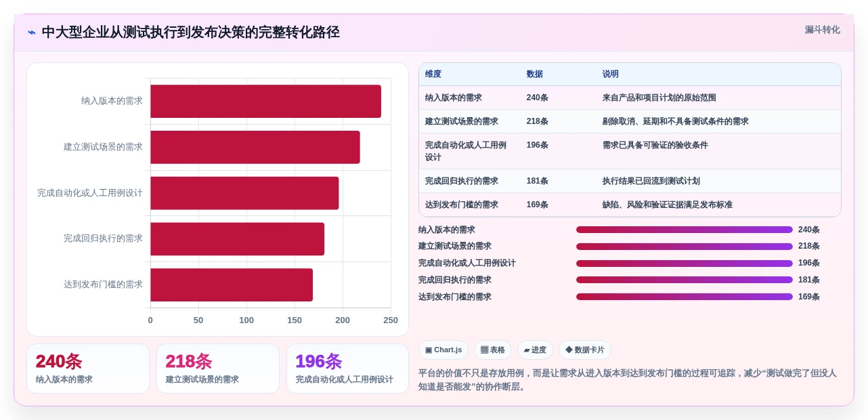Click table cell 181条
This screenshot has height=420, width=868.
tap(537, 181)
